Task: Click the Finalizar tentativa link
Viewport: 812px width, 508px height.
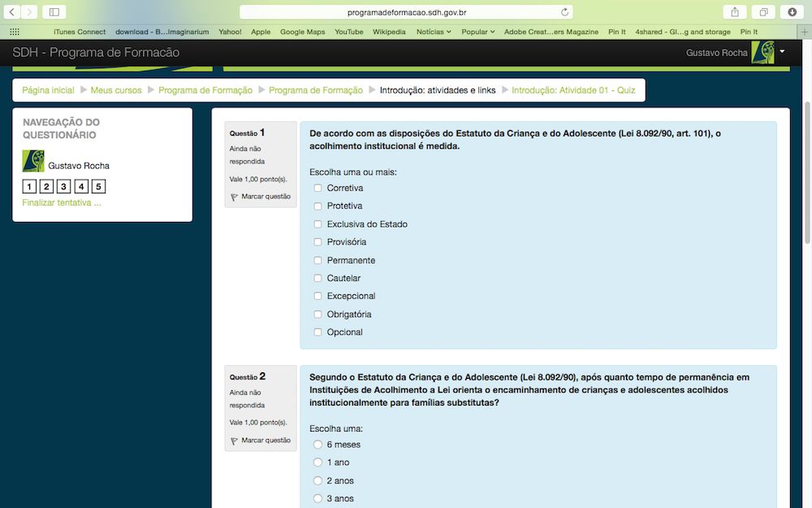Action: click(62, 202)
